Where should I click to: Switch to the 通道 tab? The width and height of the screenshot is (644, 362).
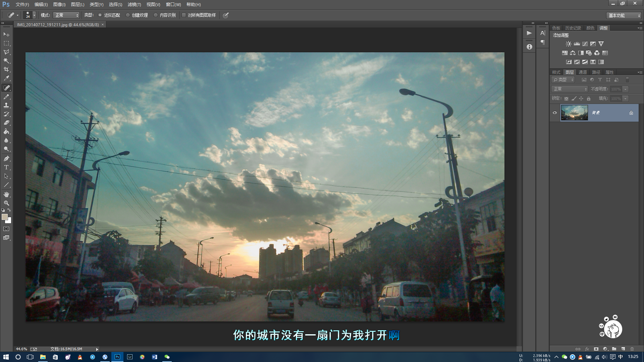584,72
